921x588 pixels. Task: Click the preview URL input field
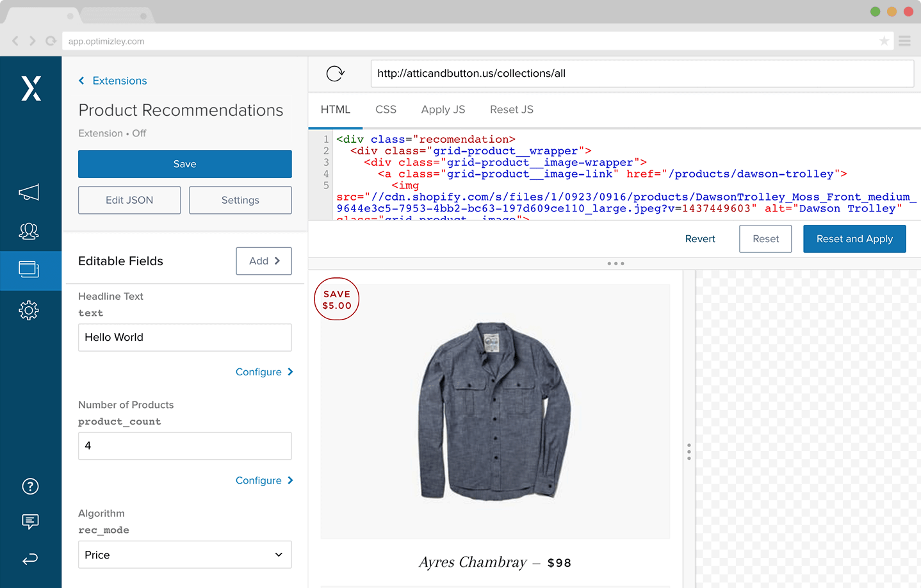642,74
